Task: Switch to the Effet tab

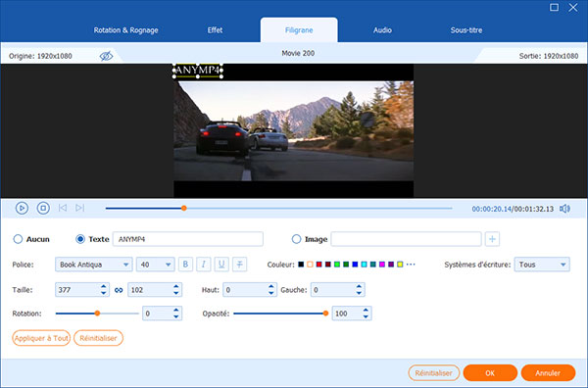Action: [x=215, y=30]
